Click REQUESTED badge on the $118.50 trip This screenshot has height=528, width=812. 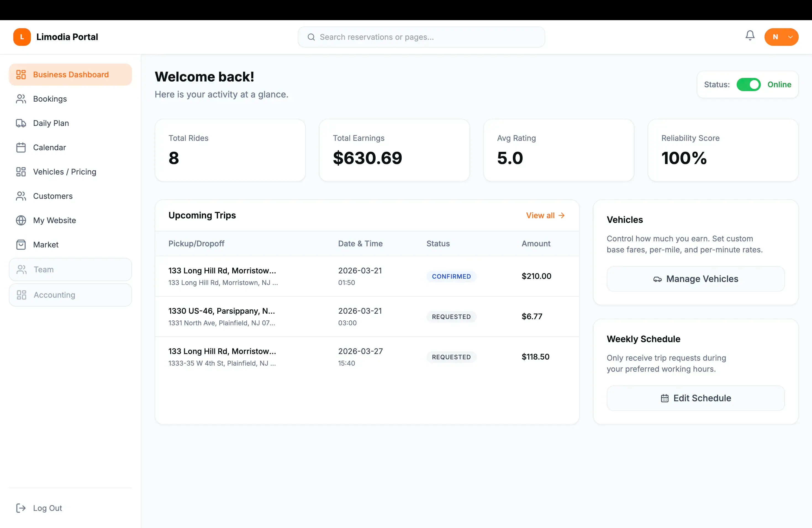click(x=451, y=357)
